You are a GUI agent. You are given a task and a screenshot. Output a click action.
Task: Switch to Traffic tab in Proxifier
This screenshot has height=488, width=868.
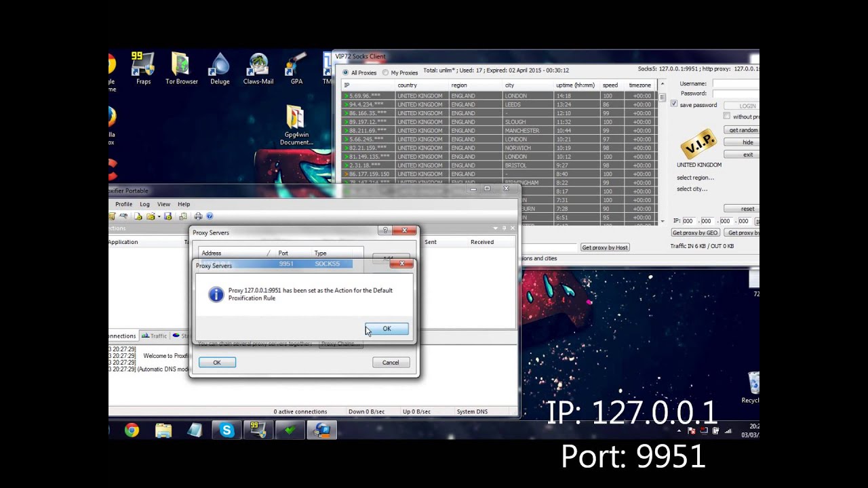pos(155,335)
